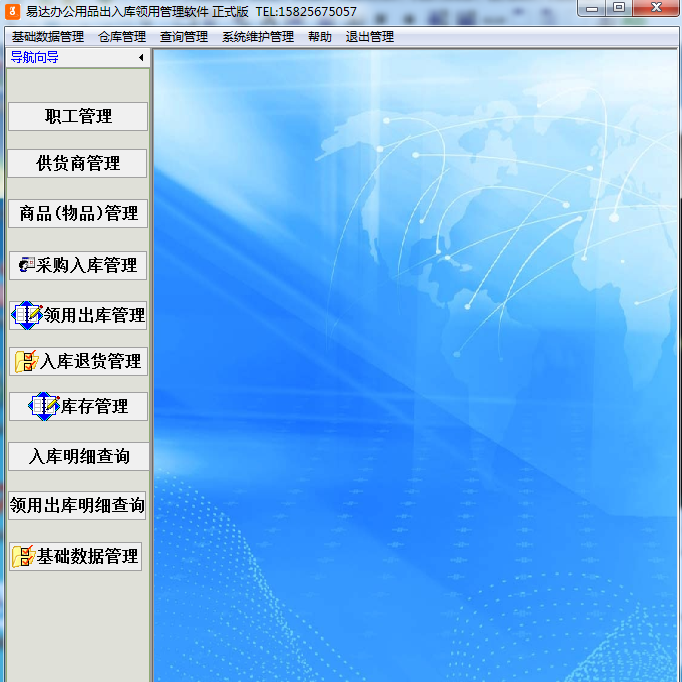Click the 退出管理 menu
The width and height of the screenshot is (682, 682).
point(370,37)
